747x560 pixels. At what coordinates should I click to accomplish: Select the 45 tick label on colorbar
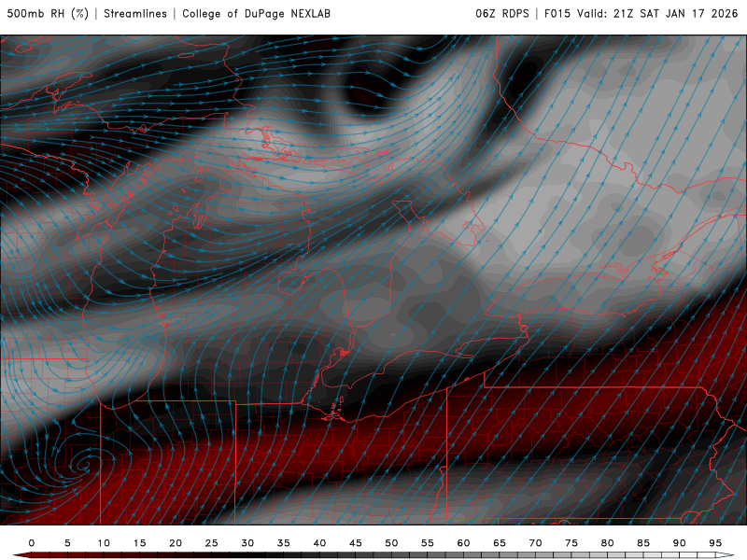[356, 543]
